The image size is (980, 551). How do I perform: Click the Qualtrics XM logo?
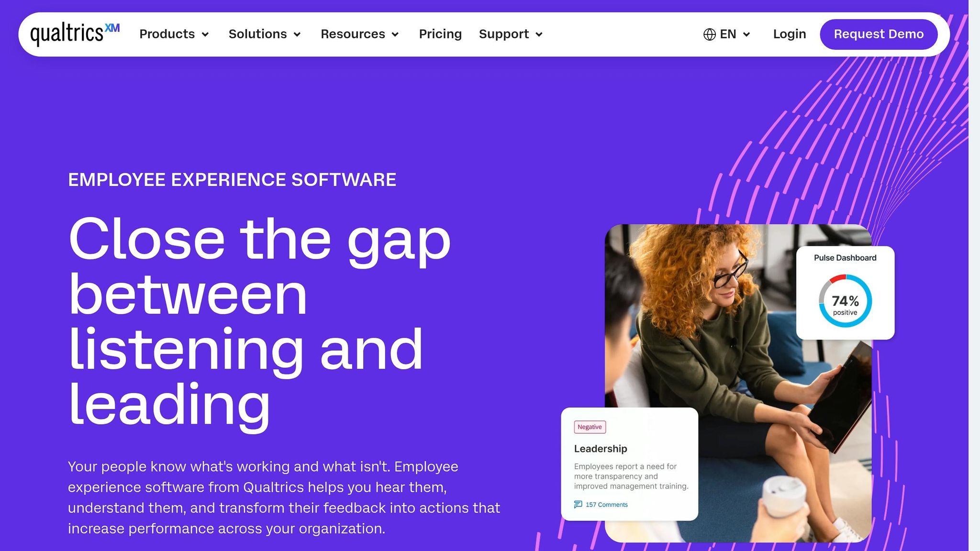point(75,34)
